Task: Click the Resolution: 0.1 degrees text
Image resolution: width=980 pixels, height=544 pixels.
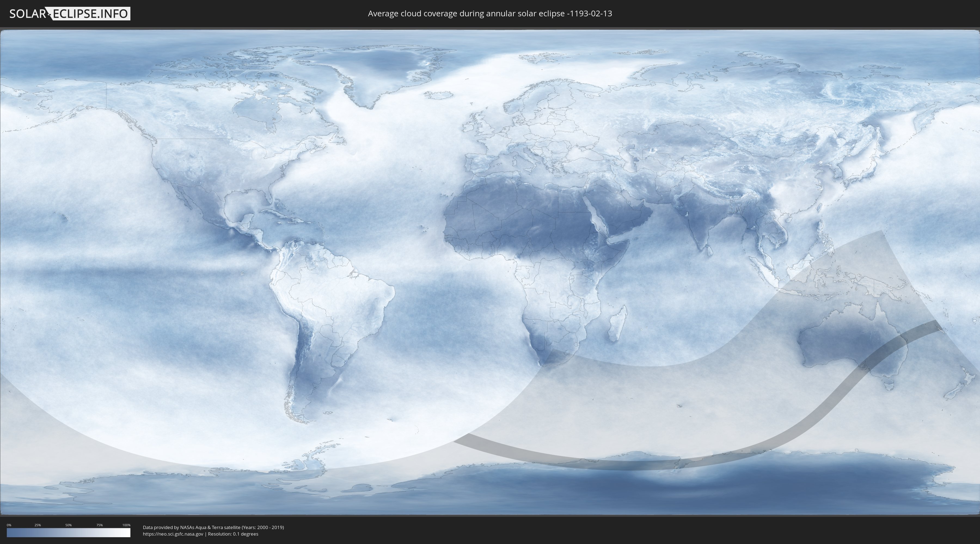Action: (x=233, y=534)
